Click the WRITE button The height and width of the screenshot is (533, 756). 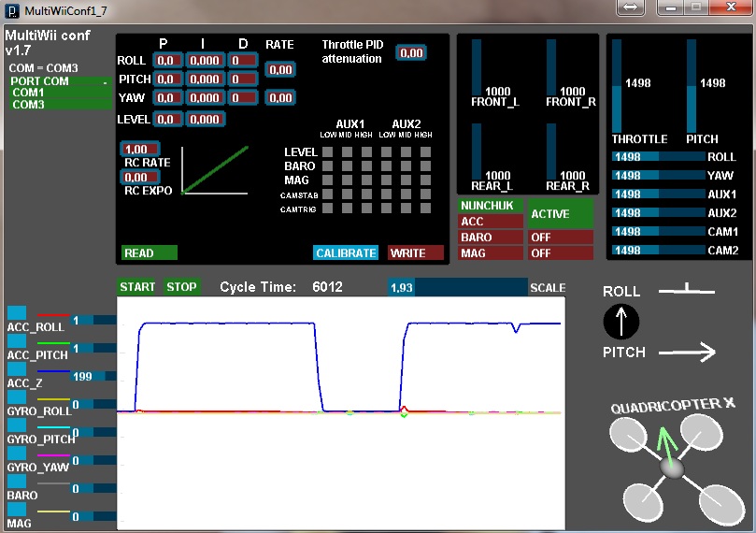[x=415, y=252]
